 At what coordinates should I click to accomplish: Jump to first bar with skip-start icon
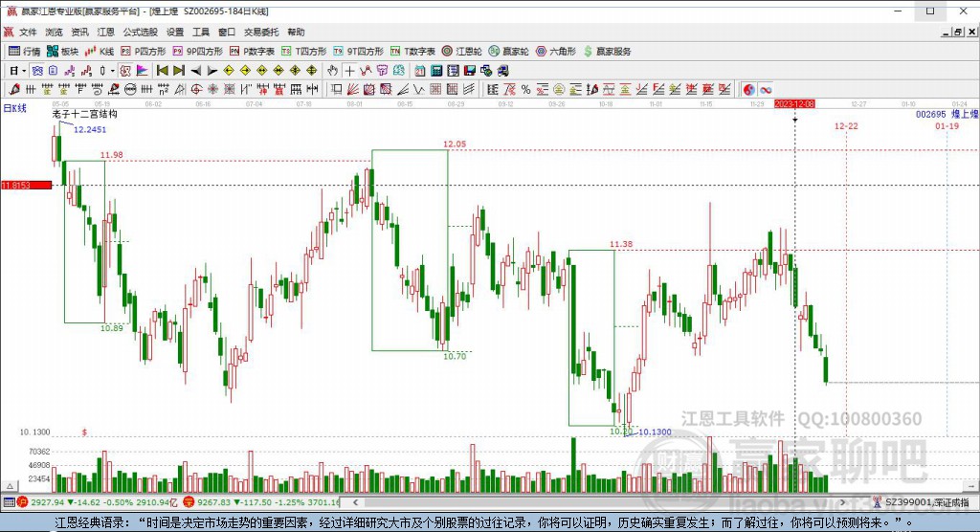[163, 71]
